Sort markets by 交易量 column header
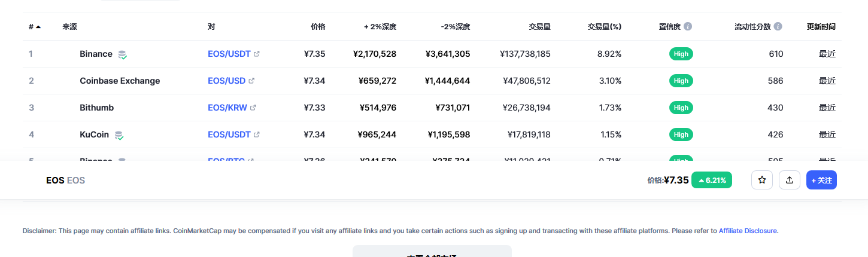This screenshot has height=257, width=868. point(539,27)
